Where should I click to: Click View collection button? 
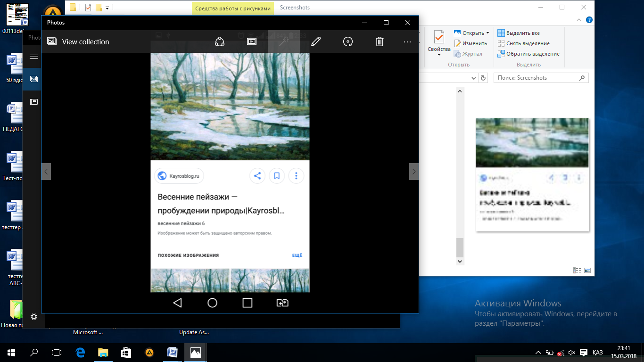point(78,41)
